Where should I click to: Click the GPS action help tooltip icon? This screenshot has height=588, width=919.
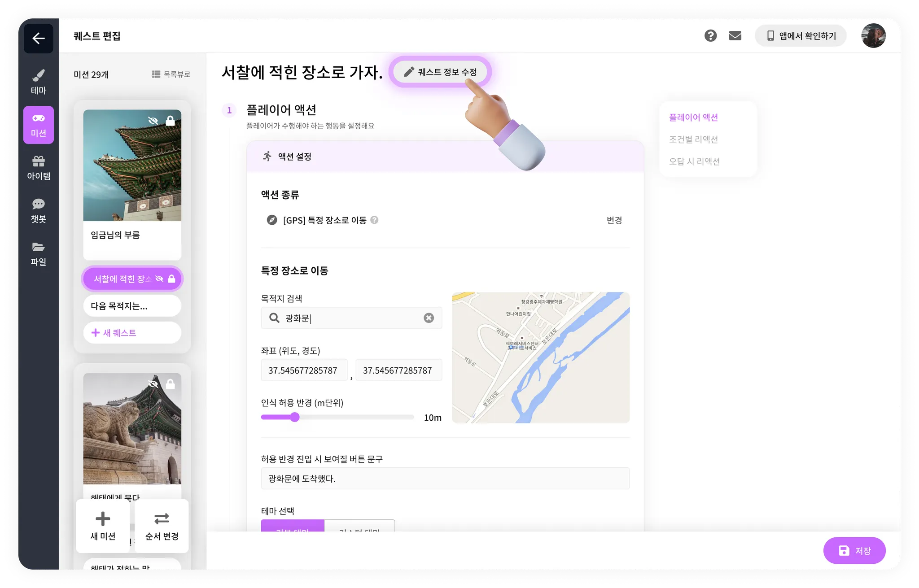(x=374, y=220)
